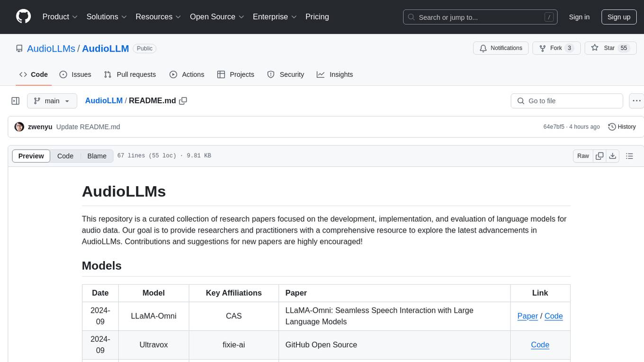Open the Ultravox Code link
Screen dimensions: 644x362
click(540, 345)
